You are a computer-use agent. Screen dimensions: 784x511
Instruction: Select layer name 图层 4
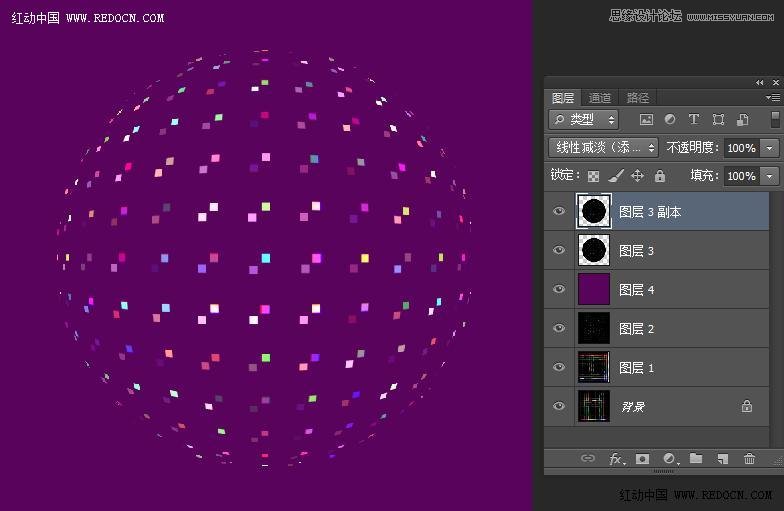pos(636,290)
